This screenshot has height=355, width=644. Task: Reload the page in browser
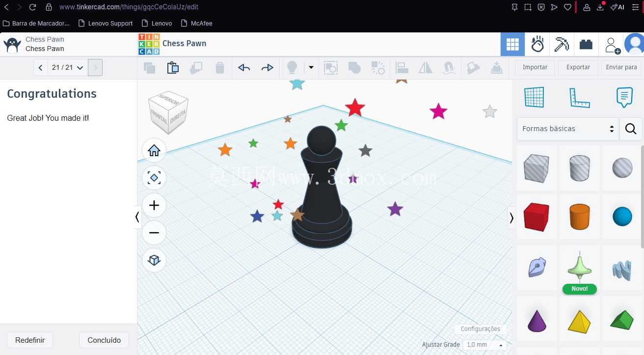32,7
